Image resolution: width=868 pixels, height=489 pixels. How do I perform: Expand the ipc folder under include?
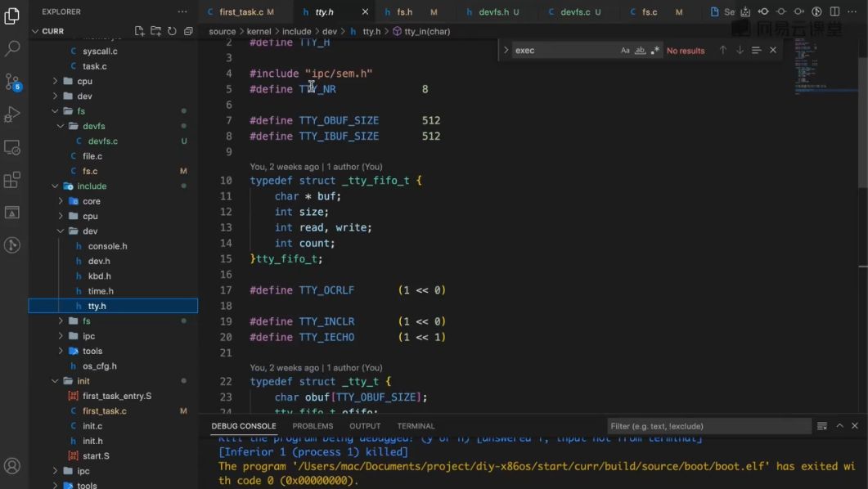[88, 336]
